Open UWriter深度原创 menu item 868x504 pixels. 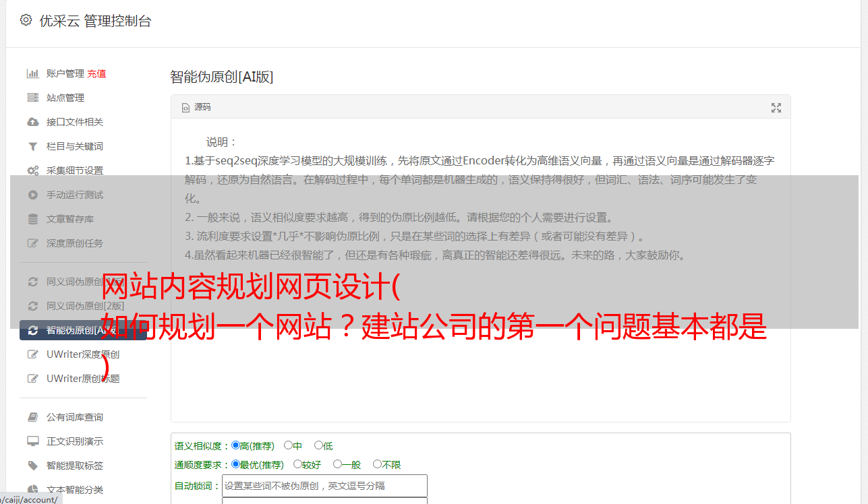tap(83, 354)
